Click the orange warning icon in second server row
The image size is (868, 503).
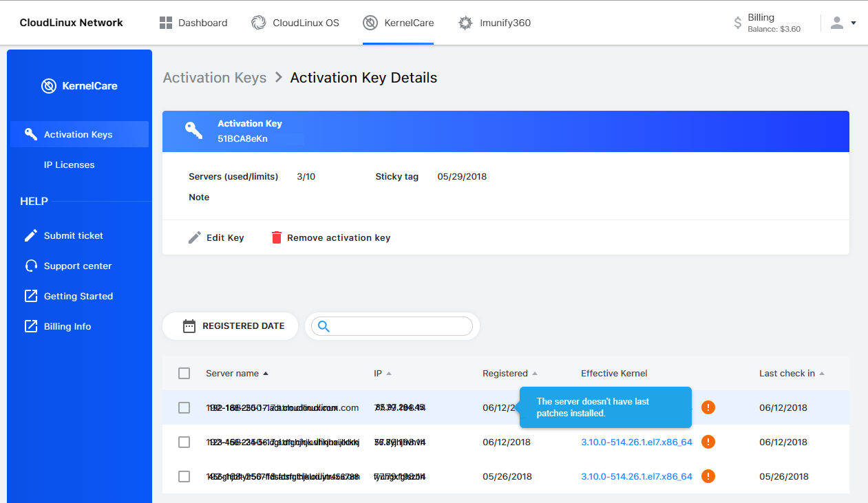pyautogui.click(x=708, y=442)
